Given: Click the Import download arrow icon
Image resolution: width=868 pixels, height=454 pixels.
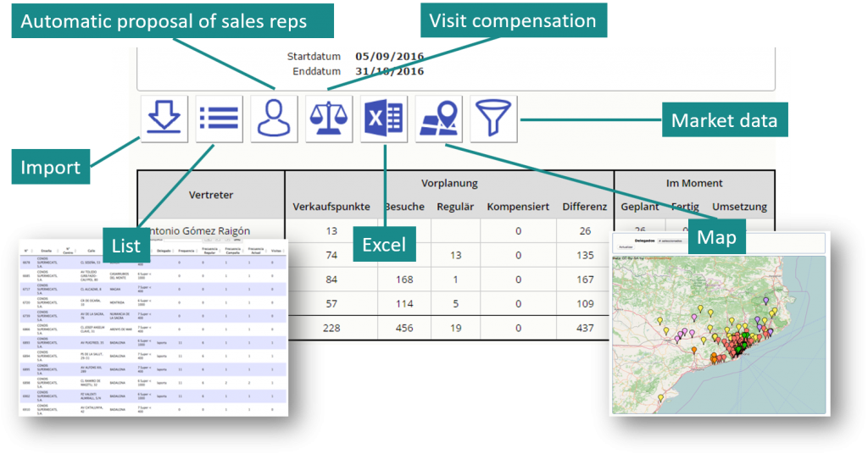Looking at the screenshot, I should (x=164, y=119).
